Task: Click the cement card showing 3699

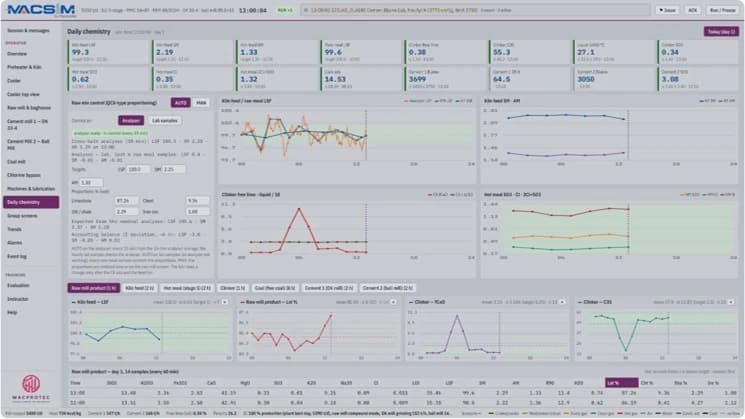Action: [446, 79]
